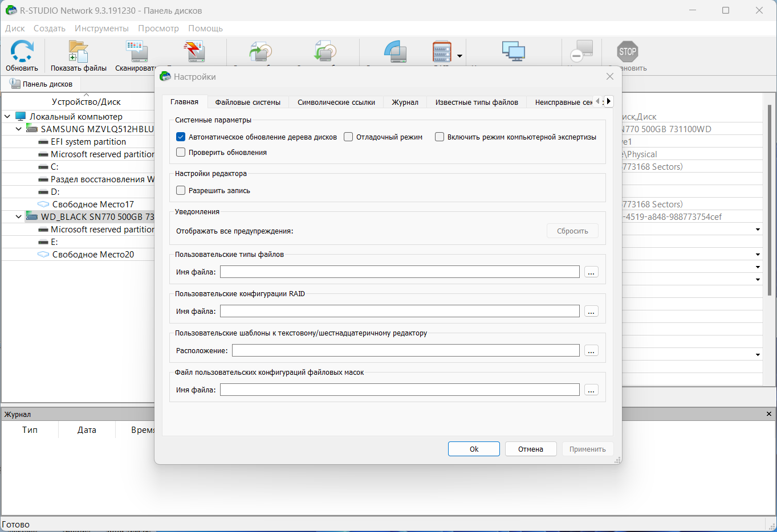
Task: Switch to the Файловые системы tab
Action: point(248,103)
